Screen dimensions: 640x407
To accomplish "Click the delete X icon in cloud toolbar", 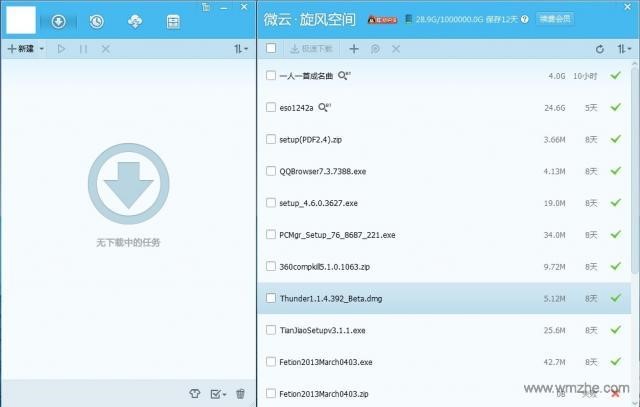I will click(x=396, y=49).
